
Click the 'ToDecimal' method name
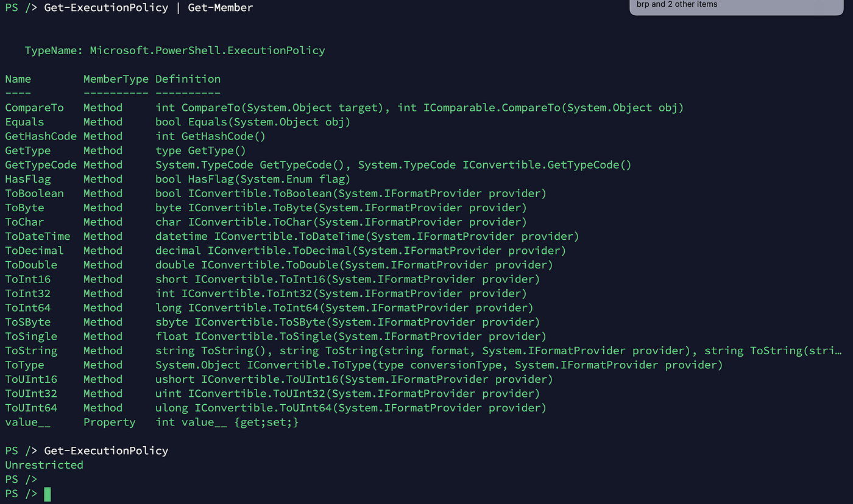[34, 251]
